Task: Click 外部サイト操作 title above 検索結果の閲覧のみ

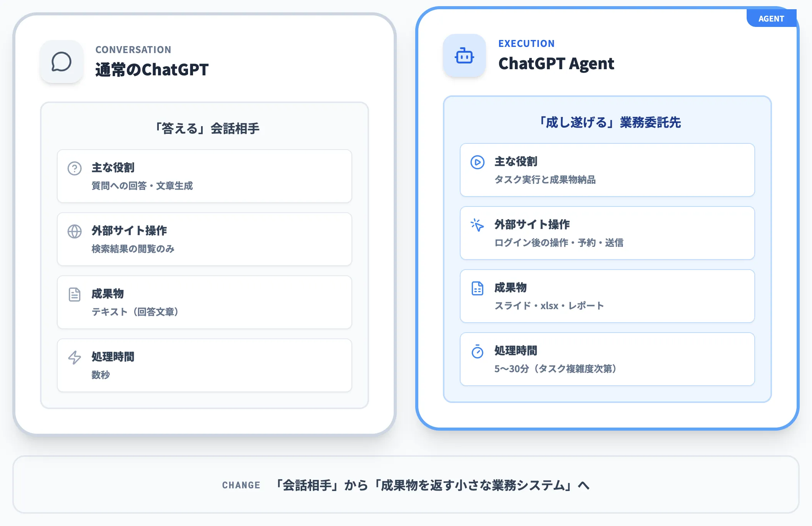Action: (129, 231)
